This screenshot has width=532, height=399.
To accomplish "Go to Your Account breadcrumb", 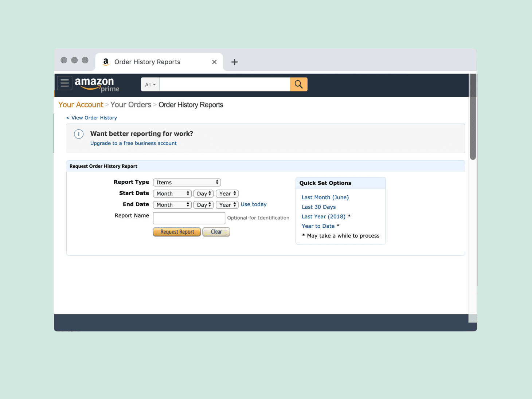I will click(81, 105).
